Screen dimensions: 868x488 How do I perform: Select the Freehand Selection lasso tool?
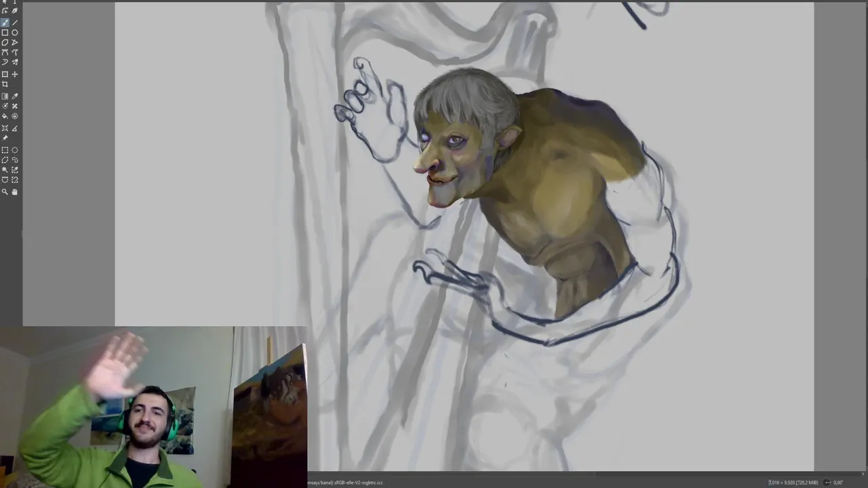pos(15,160)
